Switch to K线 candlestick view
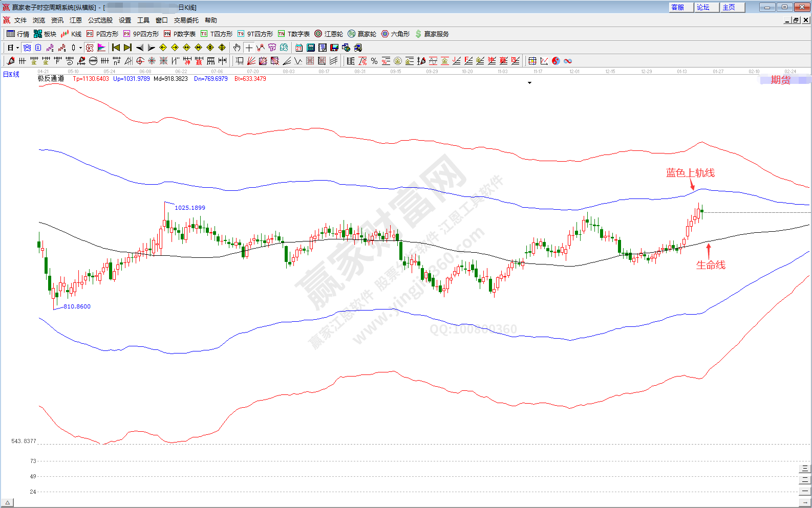This screenshot has height=508, width=812. (71, 34)
